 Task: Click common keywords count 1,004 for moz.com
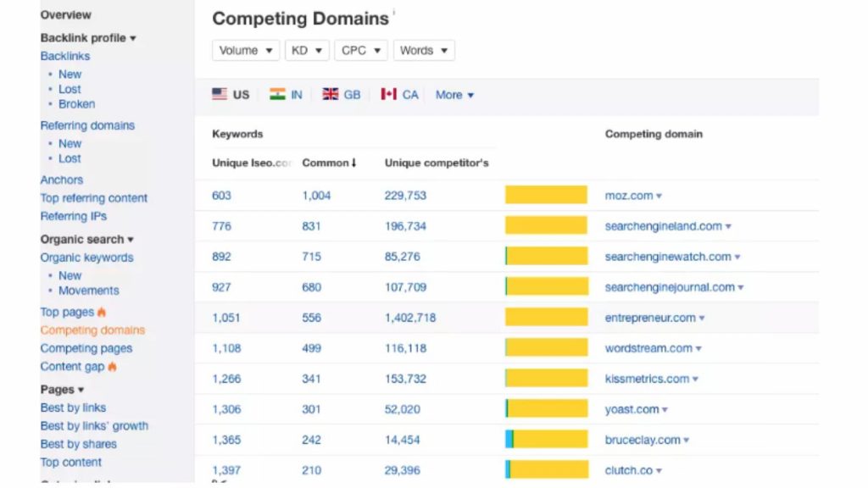316,196
